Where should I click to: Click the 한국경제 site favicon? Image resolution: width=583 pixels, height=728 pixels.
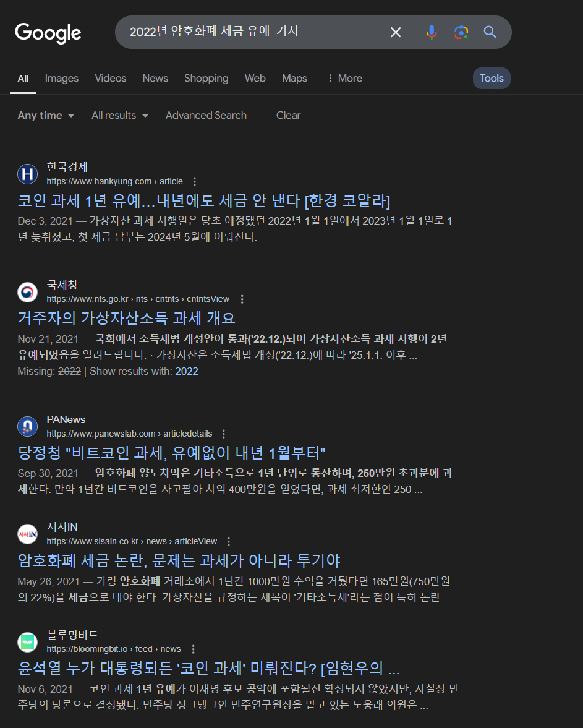click(x=27, y=174)
